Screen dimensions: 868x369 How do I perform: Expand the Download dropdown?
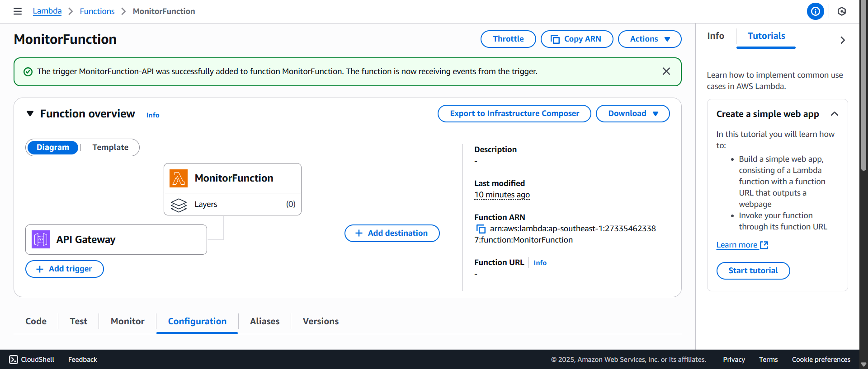(632, 113)
